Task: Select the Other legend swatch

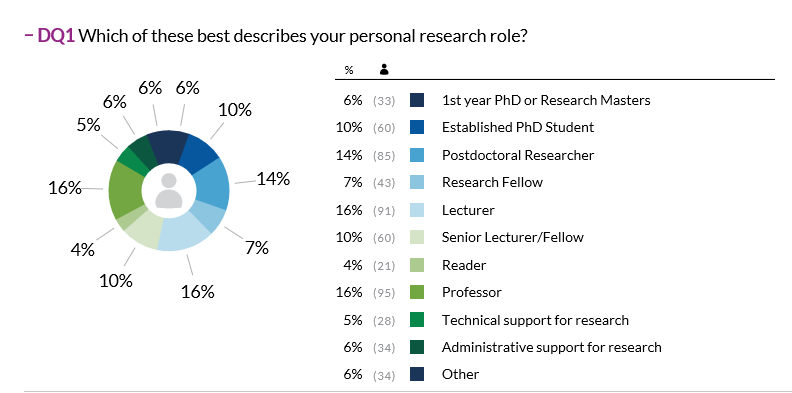Action: [x=417, y=374]
